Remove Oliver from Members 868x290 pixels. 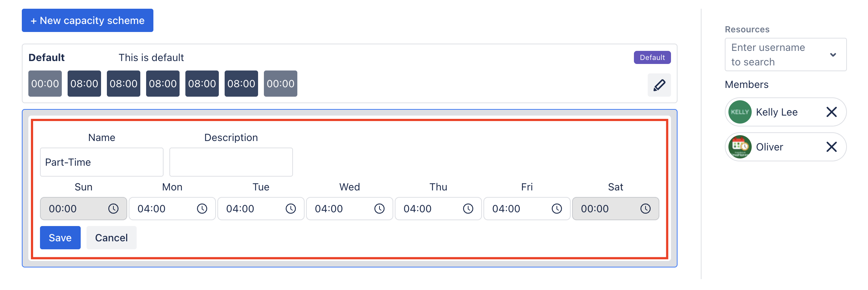click(x=832, y=147)
